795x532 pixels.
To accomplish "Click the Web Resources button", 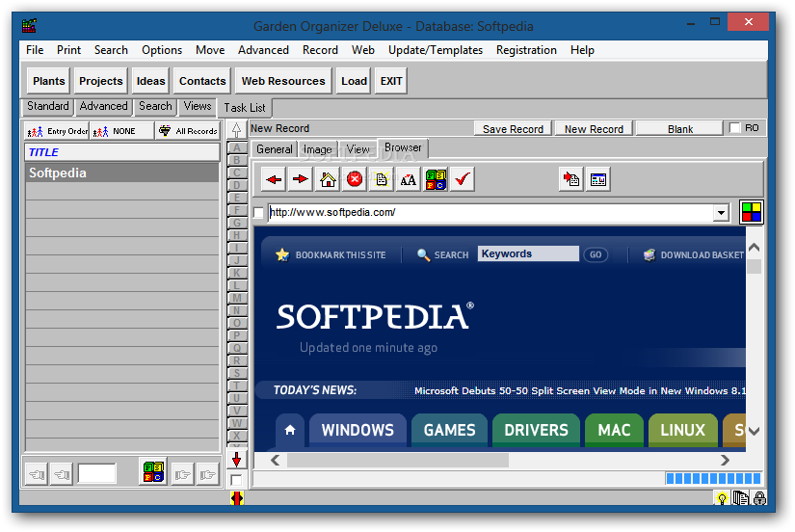I will click(x=283, y=81).
